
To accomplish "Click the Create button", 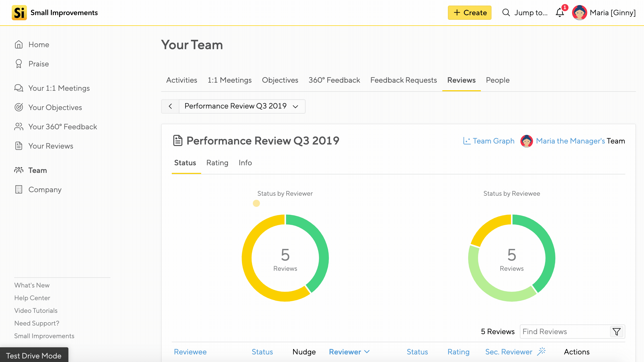I will tap(469, 13).
